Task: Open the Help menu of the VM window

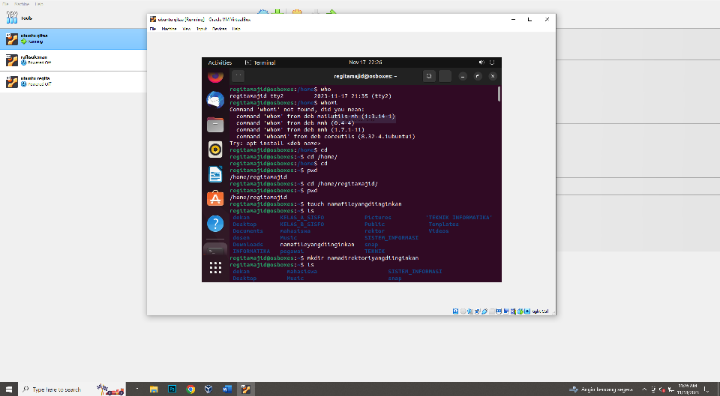Action: click(x=236, y=28)
